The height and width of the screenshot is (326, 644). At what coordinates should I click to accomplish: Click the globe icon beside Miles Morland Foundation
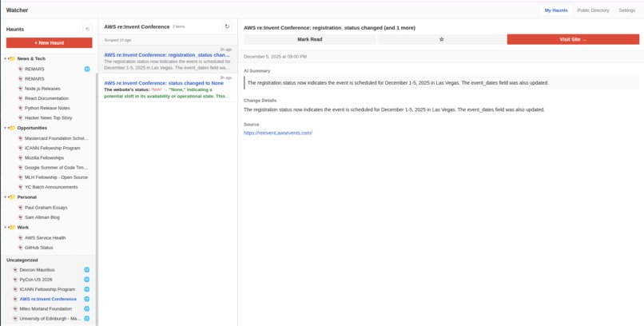pyautogui.click(x=86, y=308)
